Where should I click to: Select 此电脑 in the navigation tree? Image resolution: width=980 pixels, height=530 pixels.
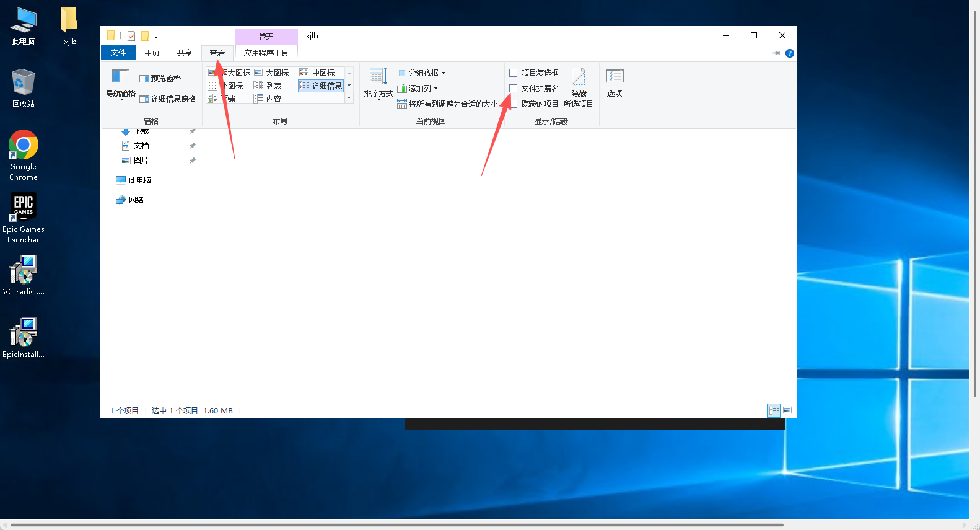tap(139, 180)
